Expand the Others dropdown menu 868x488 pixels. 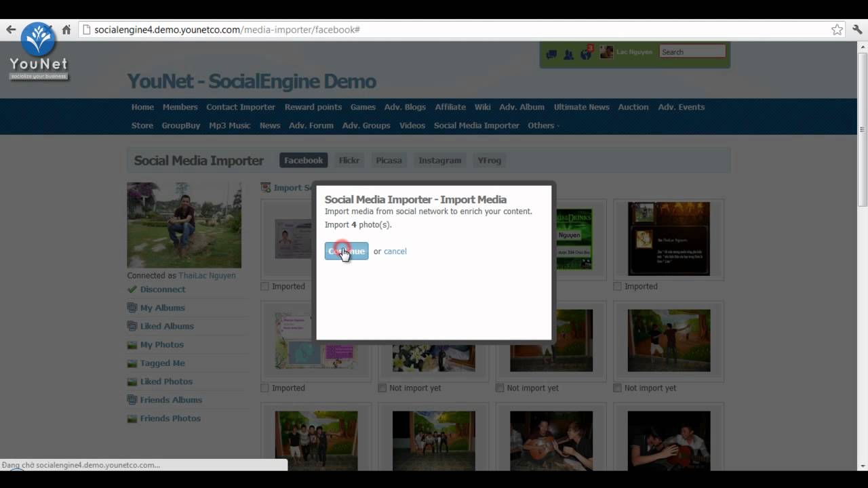coord(543,125)
